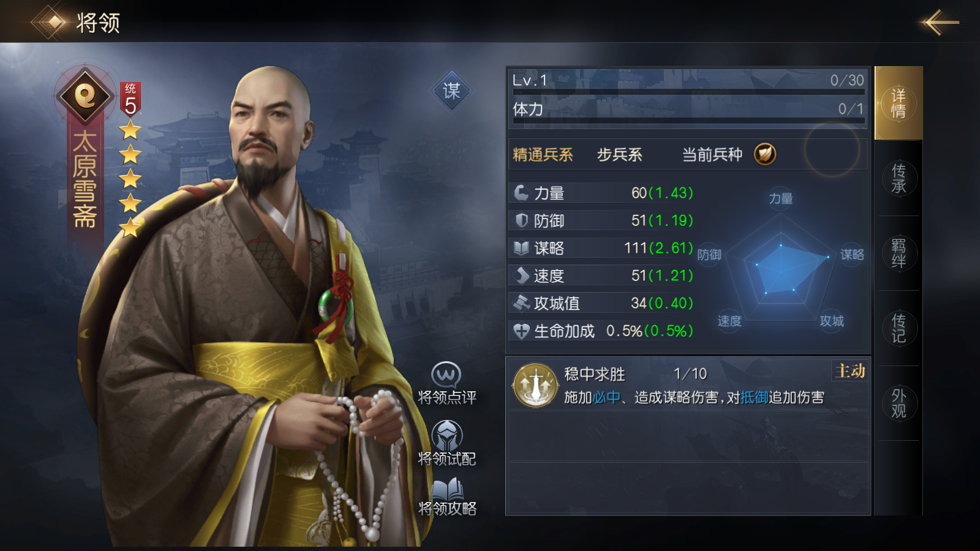The image size is (980, 551).
Task: Open 将领攻略 book icon
Action: 448,489
